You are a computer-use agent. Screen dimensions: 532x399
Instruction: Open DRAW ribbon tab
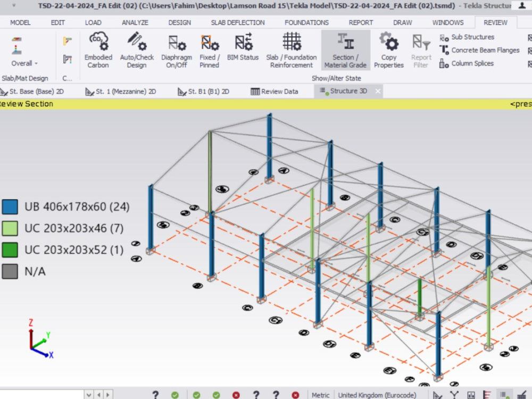402,23
